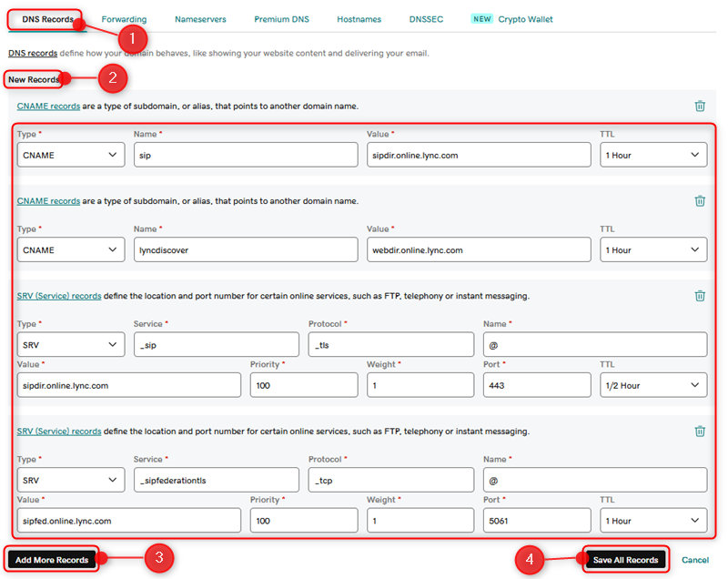The height and width of the screenshot is (579, 728).
Task: Click the Port field containing 443
Action: (537, 385)
